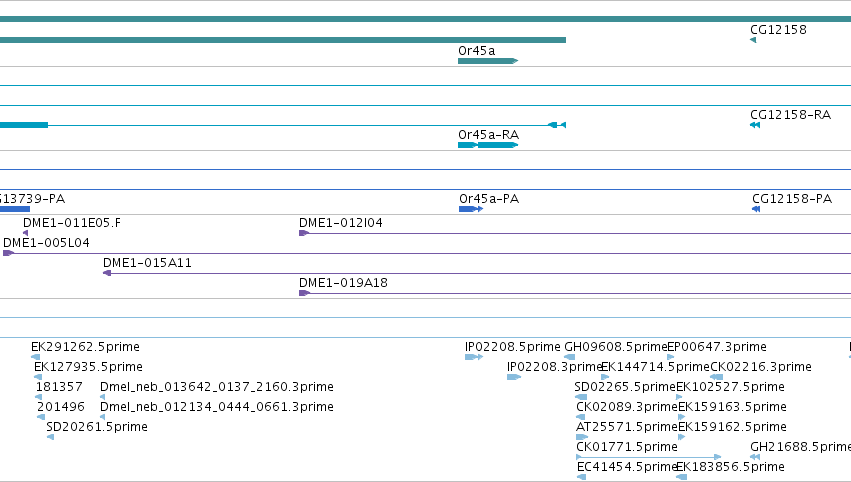Select the Or45a-PA protein glyph
Image resolution: width=851 pixels, height=482 pixels.
point(471,209)
